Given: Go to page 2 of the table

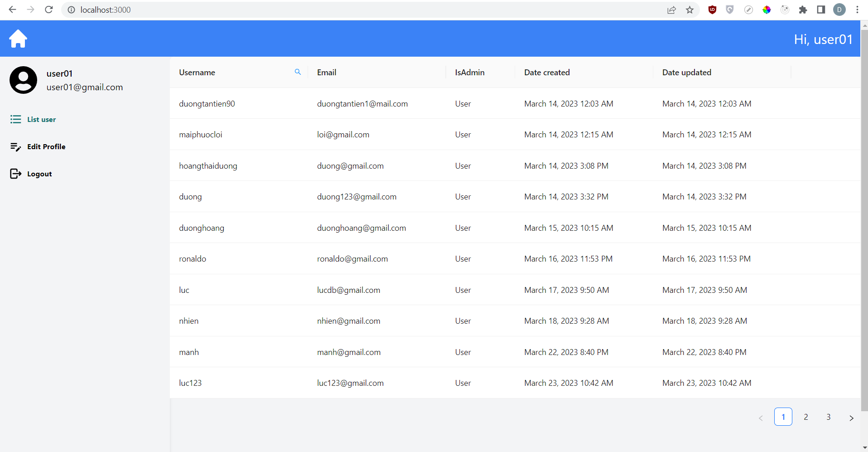Looking at the screenshot, I should (x=806, y=417).
